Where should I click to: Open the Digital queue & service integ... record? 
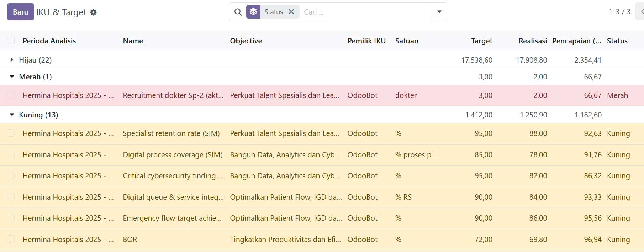[173, 197]
